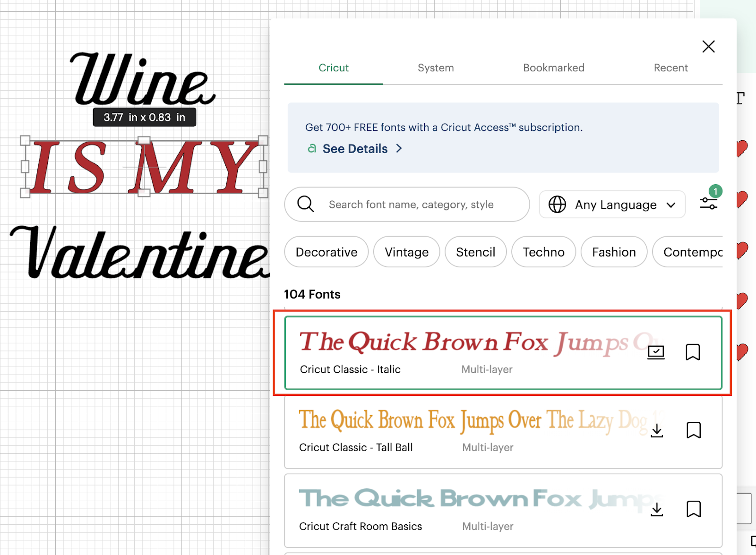Close the font picker panel
The image size is (756, 555).
pyautogui.click(x=708, y=46)
